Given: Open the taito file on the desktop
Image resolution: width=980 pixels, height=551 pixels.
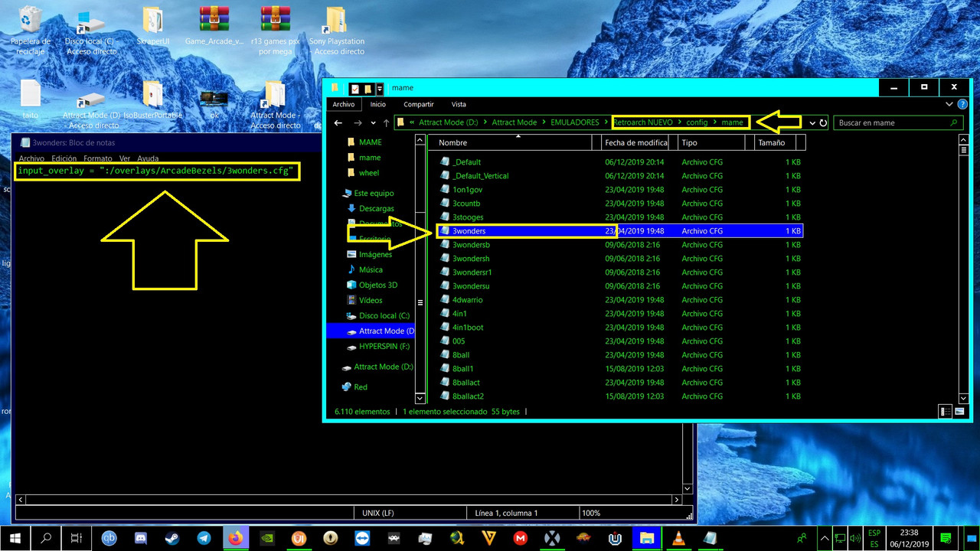Looking at the screenshot, I should pyautogui.click(x=31, y=99).
